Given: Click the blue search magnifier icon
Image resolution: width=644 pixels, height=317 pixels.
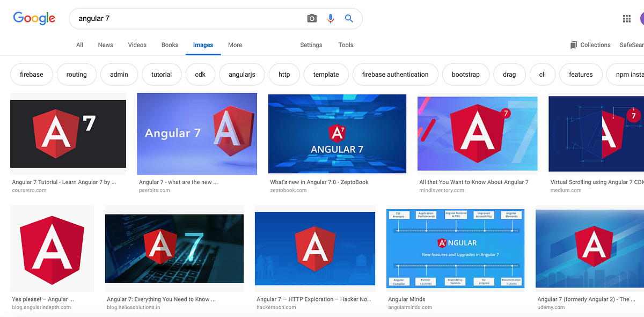Looking at the screenshot, I should pyautogui.click(x=349, y=18).
